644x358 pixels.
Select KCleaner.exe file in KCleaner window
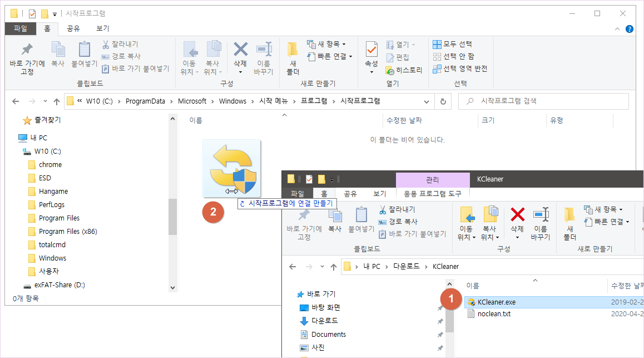click(x=497, y=302)
